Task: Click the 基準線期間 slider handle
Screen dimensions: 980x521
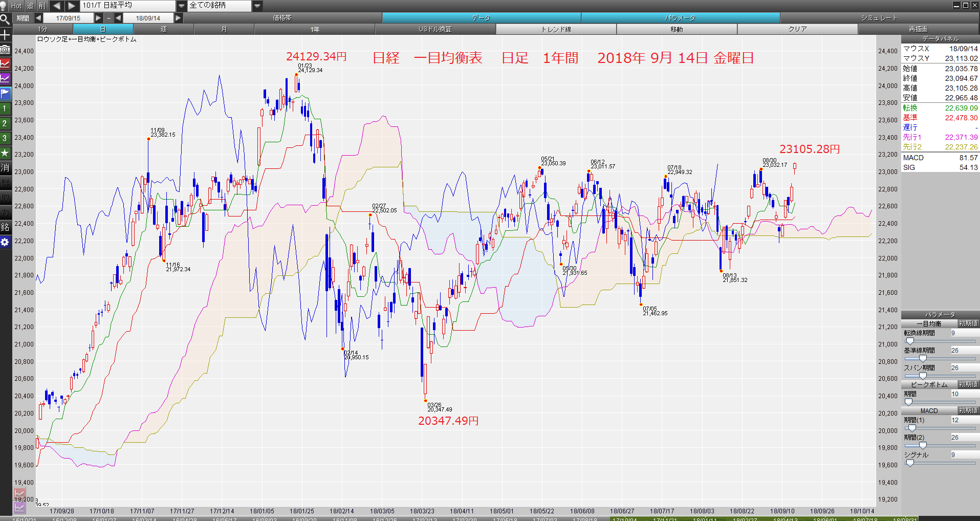Action: pyautogui.click(x=923, y=358)
